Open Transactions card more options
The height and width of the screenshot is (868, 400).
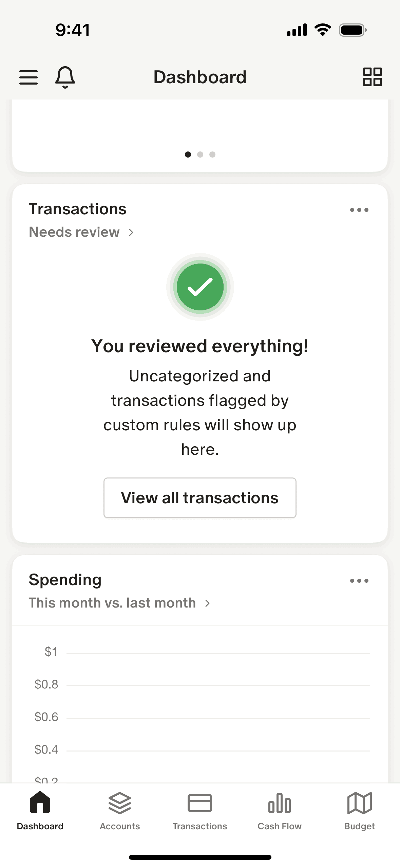[x=359, y=210]
